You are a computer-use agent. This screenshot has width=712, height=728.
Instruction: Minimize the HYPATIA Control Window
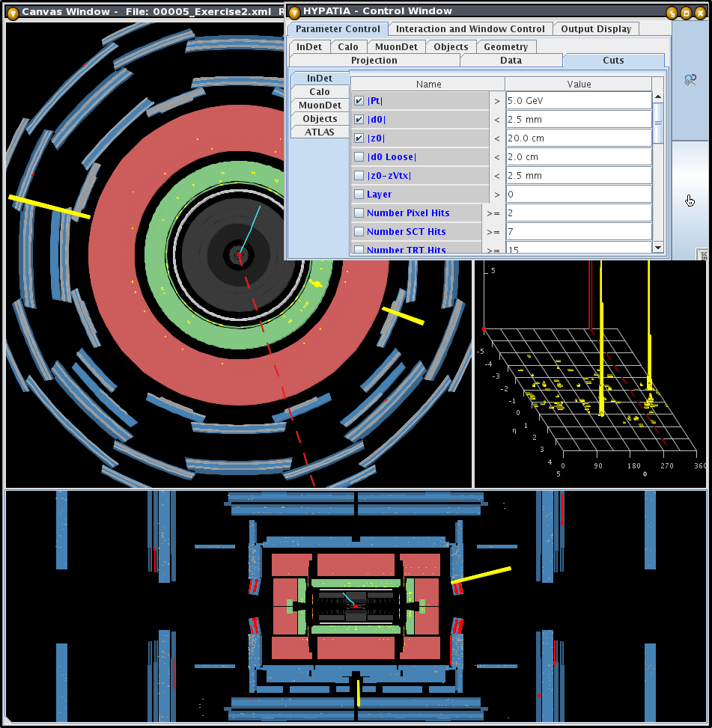672,12
